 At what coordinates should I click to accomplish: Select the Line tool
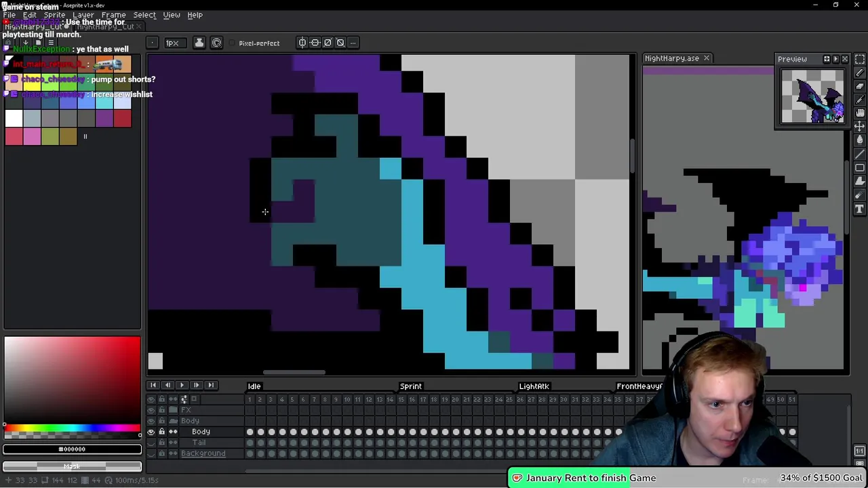click(x=859, y=154)
